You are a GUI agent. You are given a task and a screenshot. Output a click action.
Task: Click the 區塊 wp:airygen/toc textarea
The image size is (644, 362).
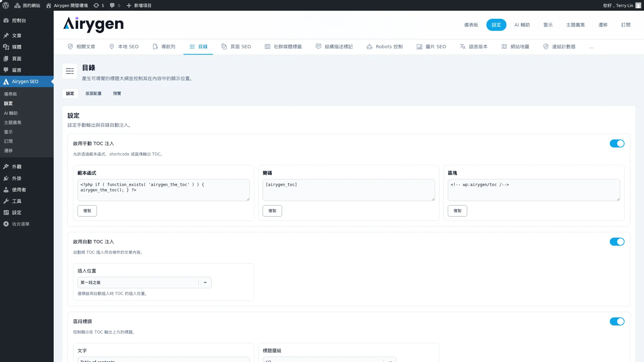(x=534, y=190)
